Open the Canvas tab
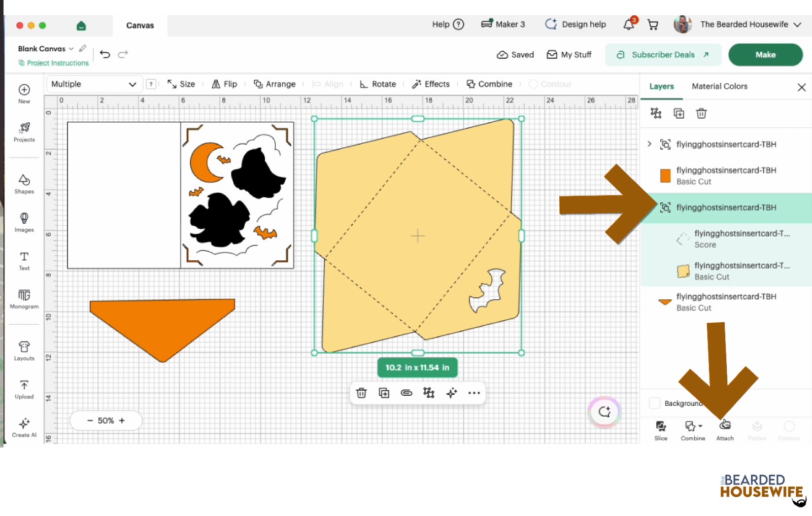This screenshot has width=812, height=516. 140,25
